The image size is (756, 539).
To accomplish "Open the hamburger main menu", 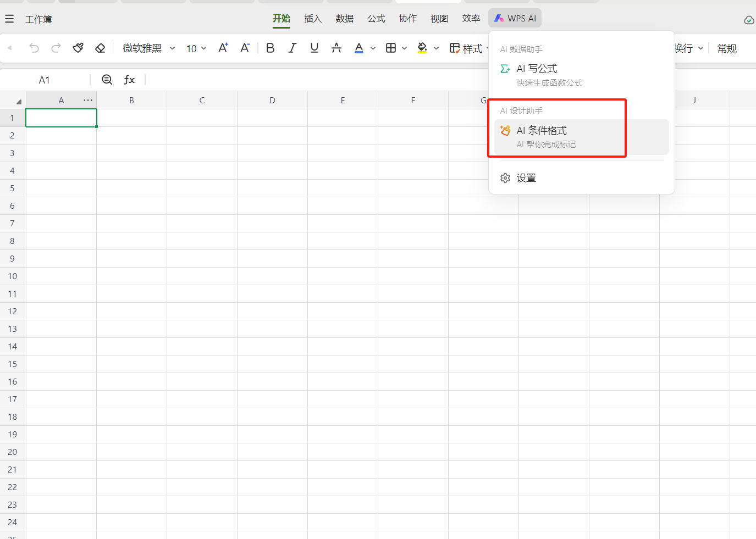I will pyautogui.click(x=9, y=19).
